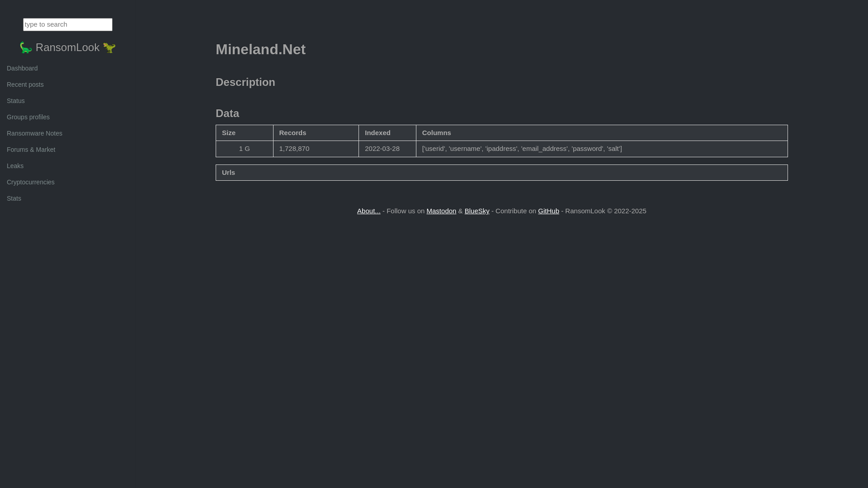The width and height of the screenshot is (868, 488).
Task: Focus the 'type to search' field
Action: click(x=68, y=24)
